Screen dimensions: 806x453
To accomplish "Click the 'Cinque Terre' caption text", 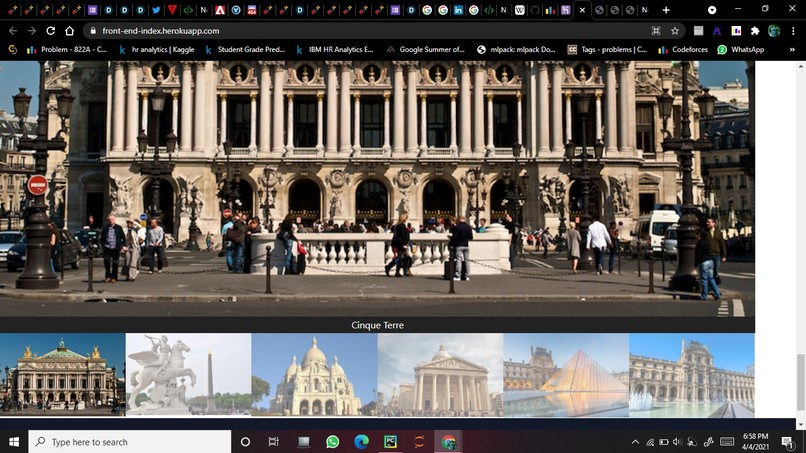I will click(377, 325).
